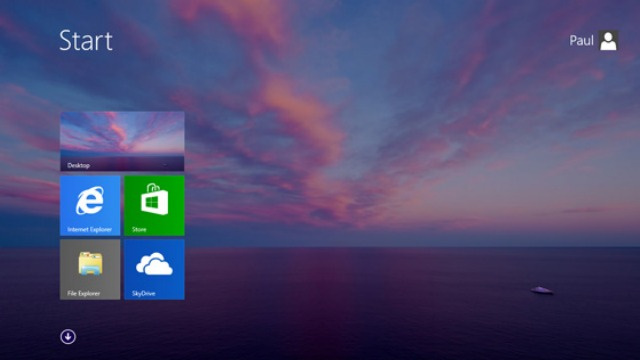This screenshot has width=640, height=360.
Task: Click the user avatar picture beside Paul
Action: point(608,40)
